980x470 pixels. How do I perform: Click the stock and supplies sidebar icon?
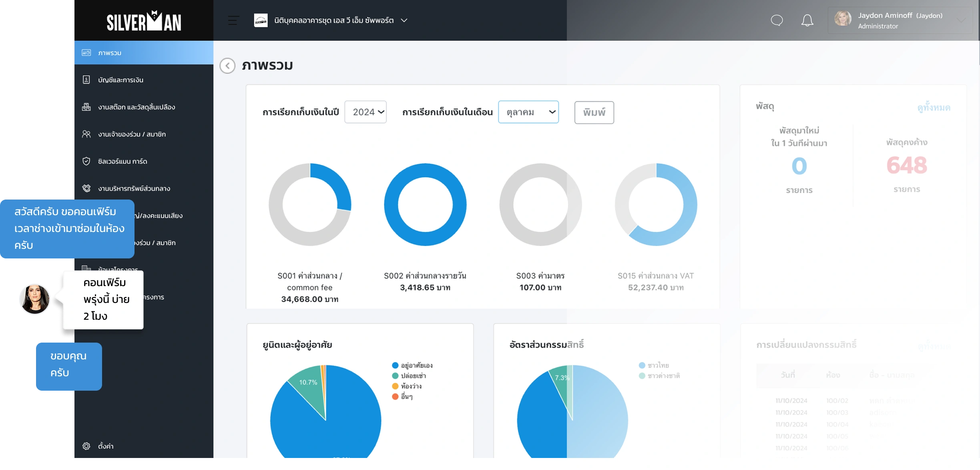pos(86,107)
